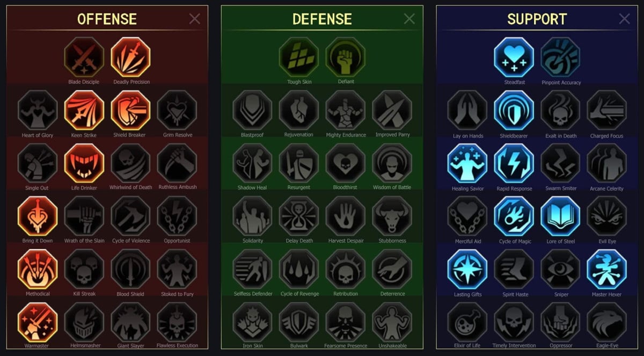Toggle the Shield Breaker mastery
The height and width of the screenshot is (356, 644).
(x=131, y=110)
